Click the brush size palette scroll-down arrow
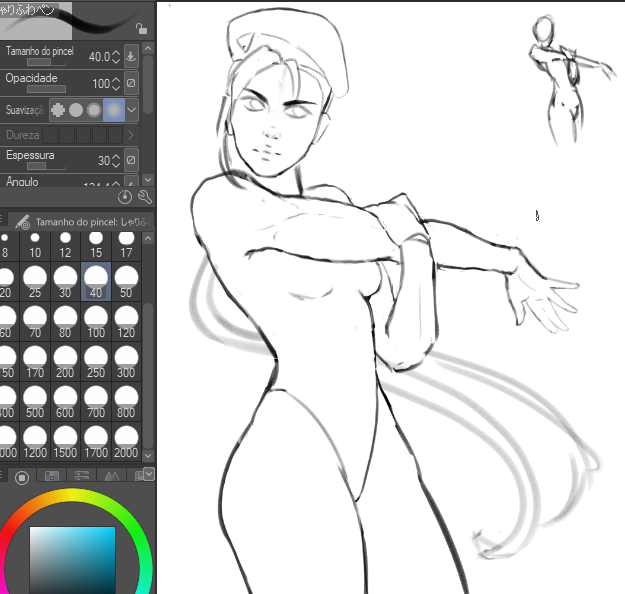 tap(148, 455)
